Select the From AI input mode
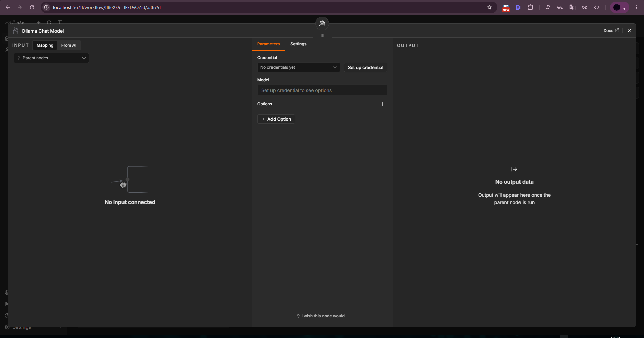Viewport: 644px width, 338px height. pos(69,45)
